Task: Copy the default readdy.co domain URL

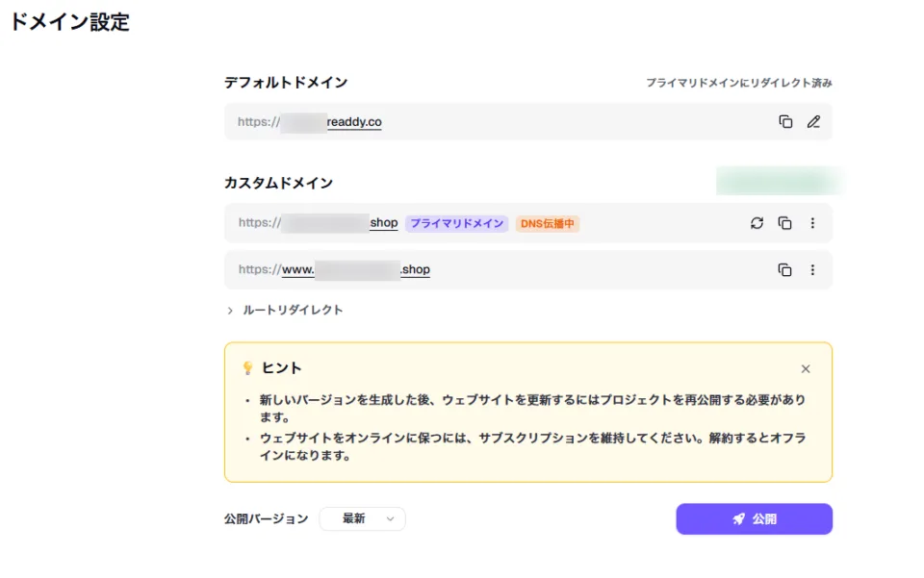Action: [x=785, y=122]
